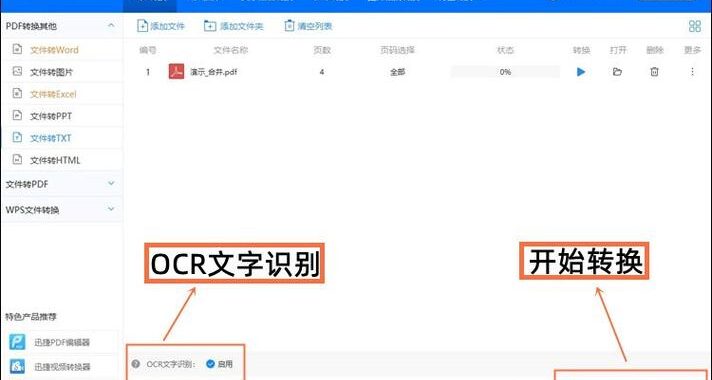Screen dimensions: 712x380
Task: Click the 特色产品推荐 heading
Action: click(31, 316)
